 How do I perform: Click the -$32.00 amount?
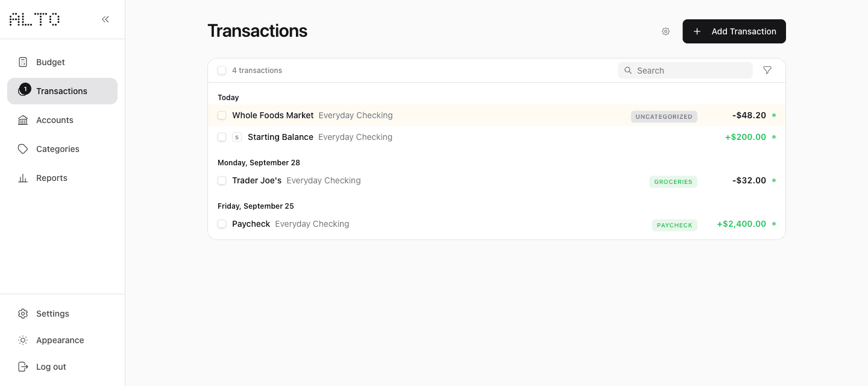(749, 180)
